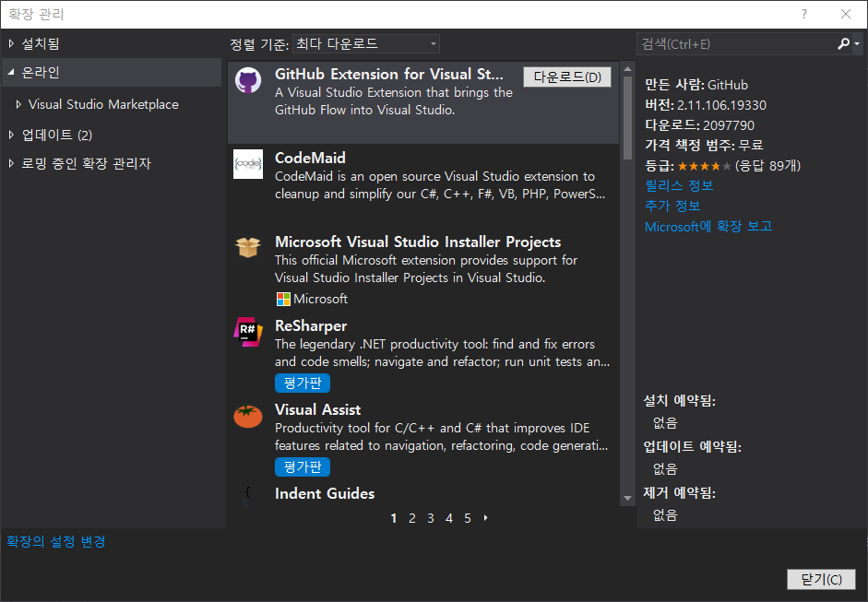This screenshot has width=868, height=602.
Task: Click the Visual Assist tomato icon
Action: [x=248, y=416]
